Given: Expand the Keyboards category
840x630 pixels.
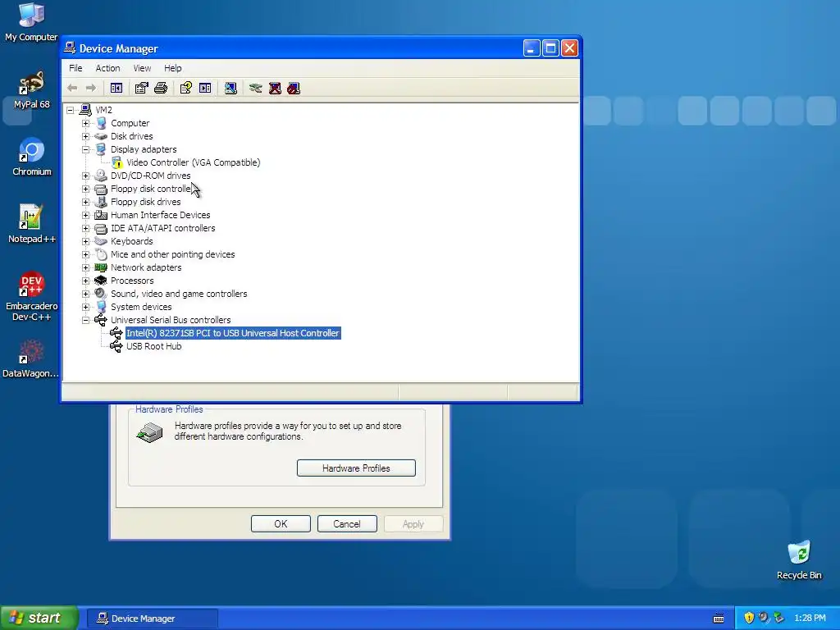Looking at the screenshot, I should tap(85, 242).
